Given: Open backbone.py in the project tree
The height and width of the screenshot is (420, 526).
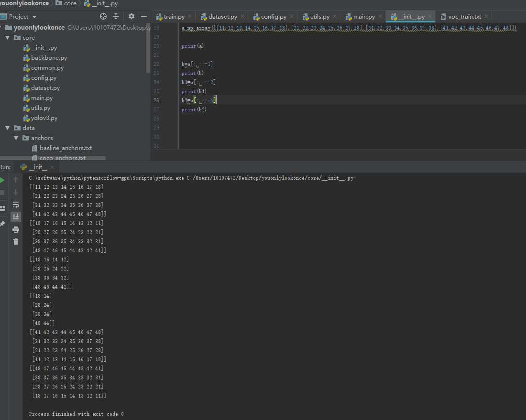Looking at the screenshot, I should 49,58.
